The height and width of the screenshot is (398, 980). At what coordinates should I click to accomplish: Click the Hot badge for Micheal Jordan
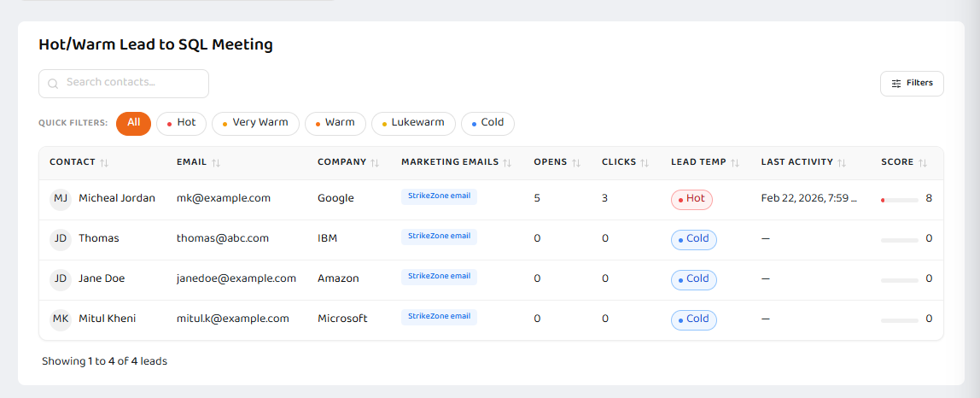[691, 200]
